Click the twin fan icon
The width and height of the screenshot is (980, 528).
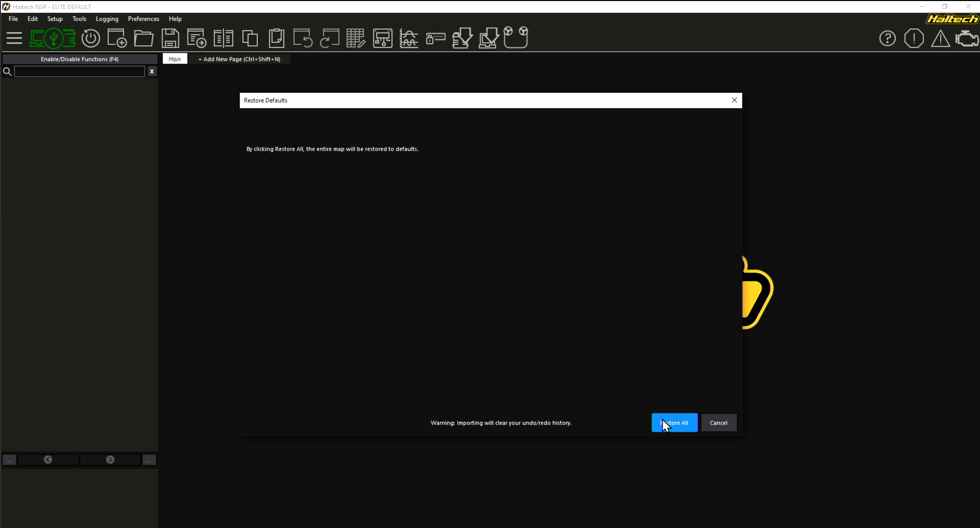coord(516,37)
